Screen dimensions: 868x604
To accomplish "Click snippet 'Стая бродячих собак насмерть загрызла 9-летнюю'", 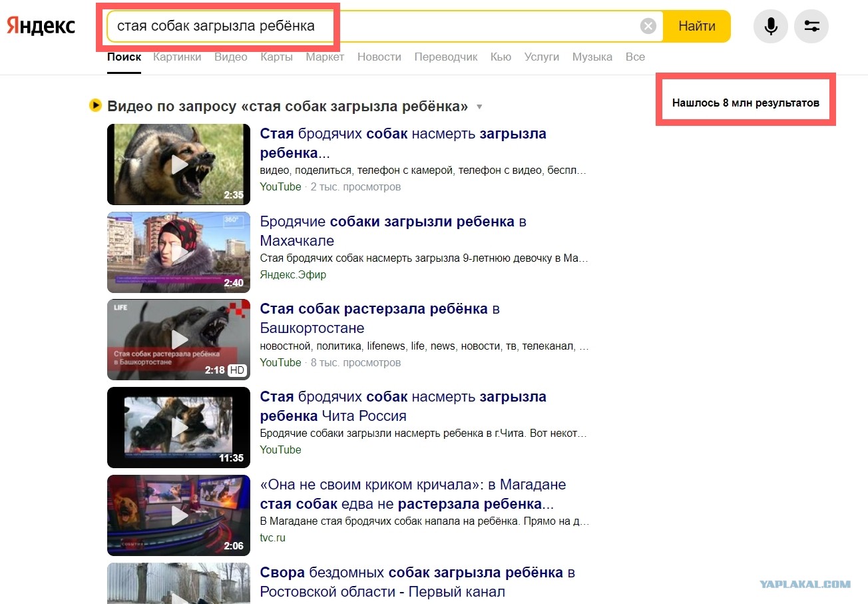I will [x=424, y=258].
